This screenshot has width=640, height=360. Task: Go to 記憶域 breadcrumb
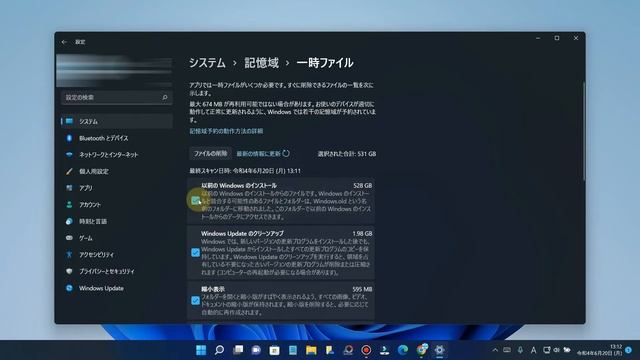pos(261,63)
